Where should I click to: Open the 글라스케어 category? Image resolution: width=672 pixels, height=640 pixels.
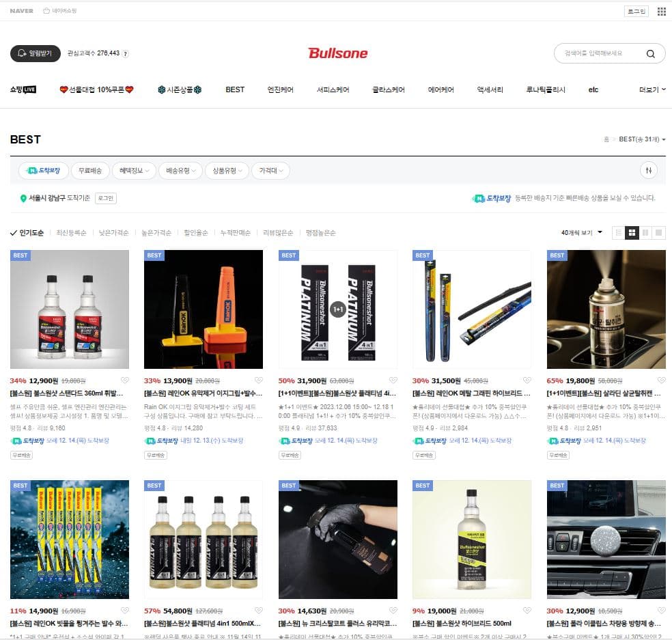(x=389, y=89)
